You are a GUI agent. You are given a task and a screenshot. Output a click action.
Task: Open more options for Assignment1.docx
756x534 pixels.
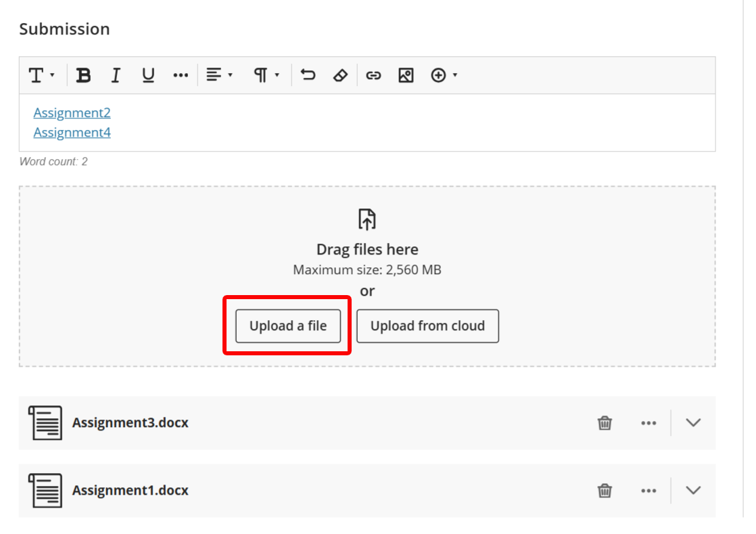point(648,491)
